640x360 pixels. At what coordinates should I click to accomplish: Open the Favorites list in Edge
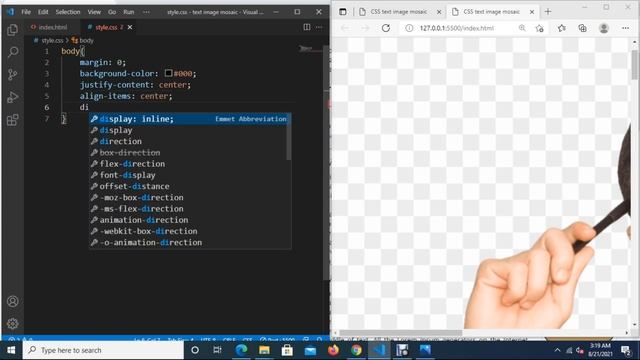562,28
